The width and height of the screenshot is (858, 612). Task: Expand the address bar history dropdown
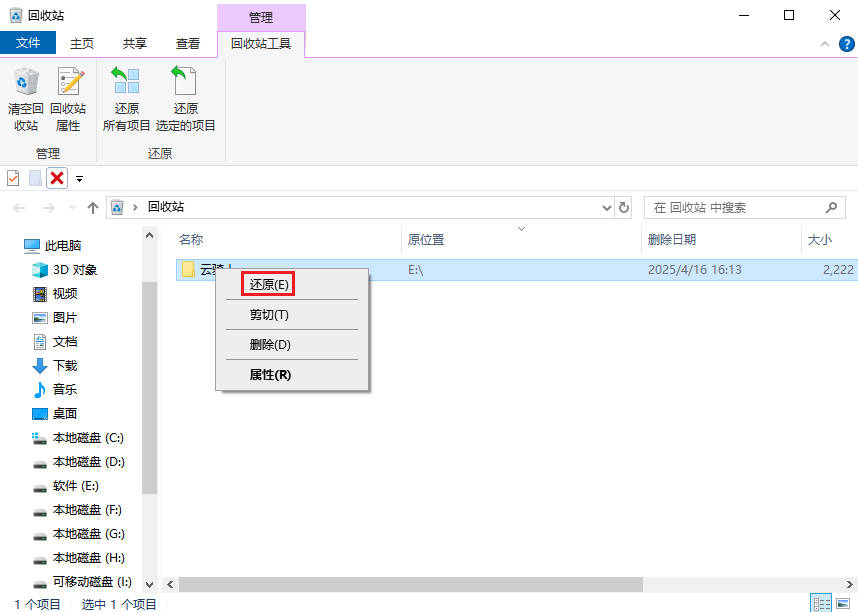(607, 208)
